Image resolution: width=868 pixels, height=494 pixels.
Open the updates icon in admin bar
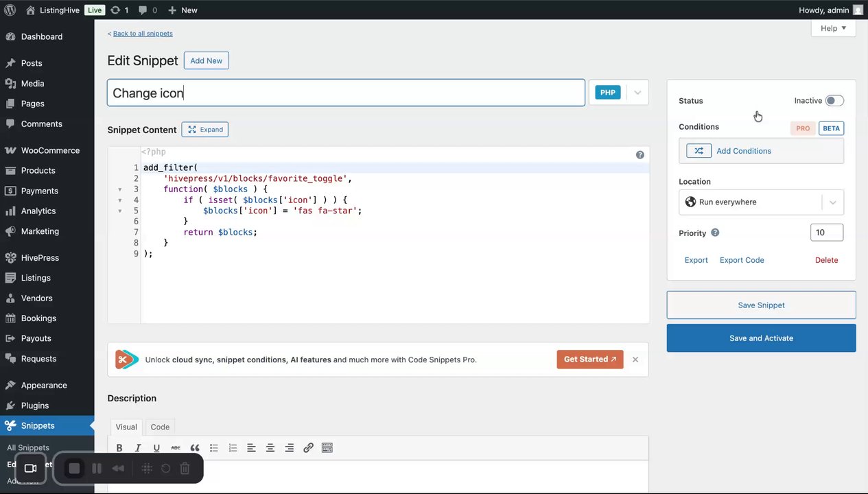pos(115,10)
